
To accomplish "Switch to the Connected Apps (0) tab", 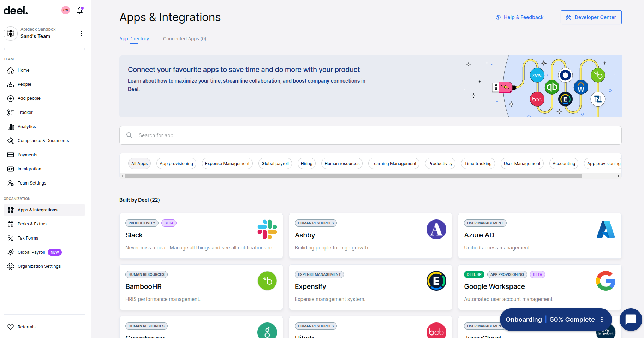I will (x=185, y=39).
